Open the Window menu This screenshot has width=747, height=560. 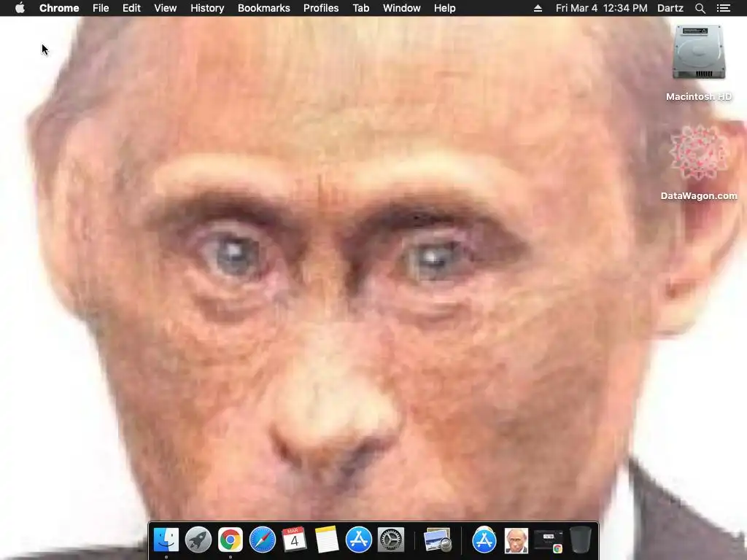pos(402,8)
